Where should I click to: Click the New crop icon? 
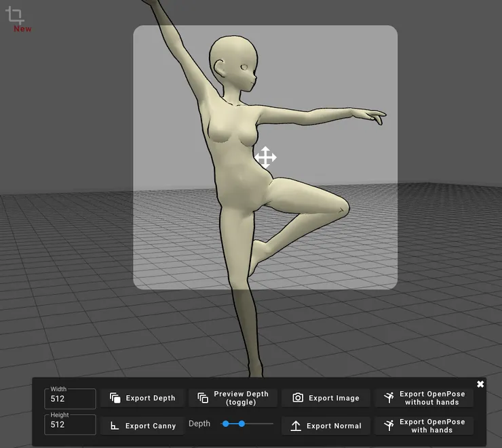click(15, 16)
